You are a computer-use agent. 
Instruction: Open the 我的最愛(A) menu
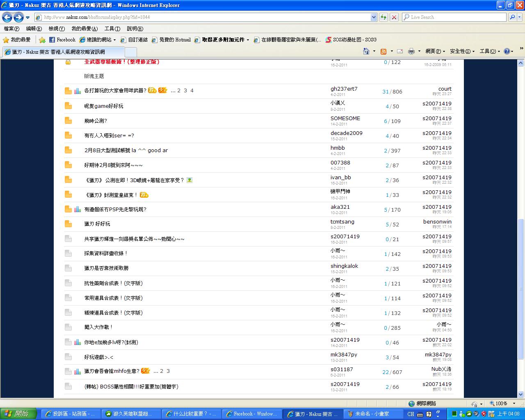point(84,29)
